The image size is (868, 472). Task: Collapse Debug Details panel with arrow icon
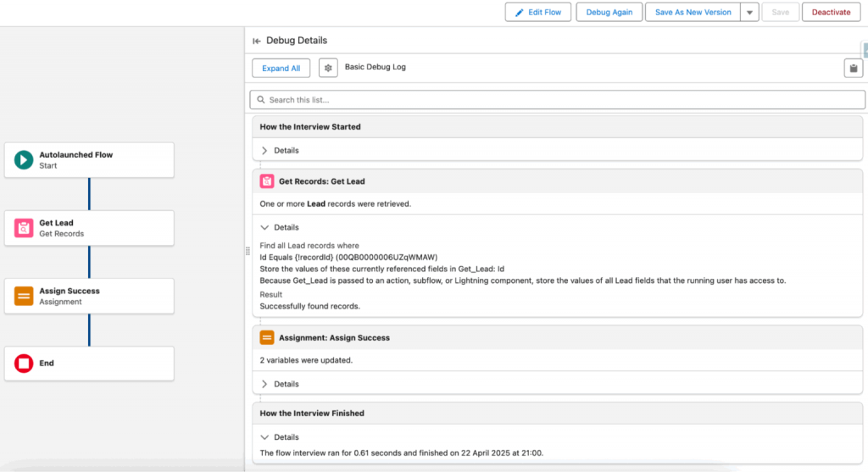[256, 41]
